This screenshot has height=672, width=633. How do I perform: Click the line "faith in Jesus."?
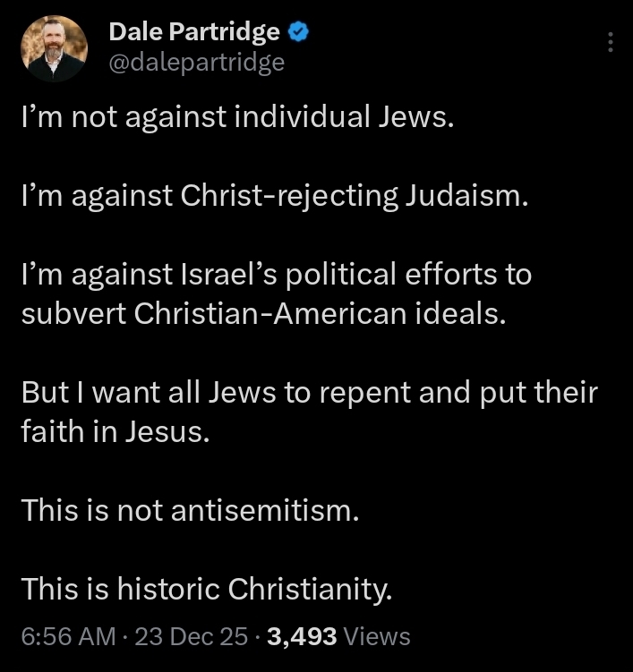click(115, 431)
